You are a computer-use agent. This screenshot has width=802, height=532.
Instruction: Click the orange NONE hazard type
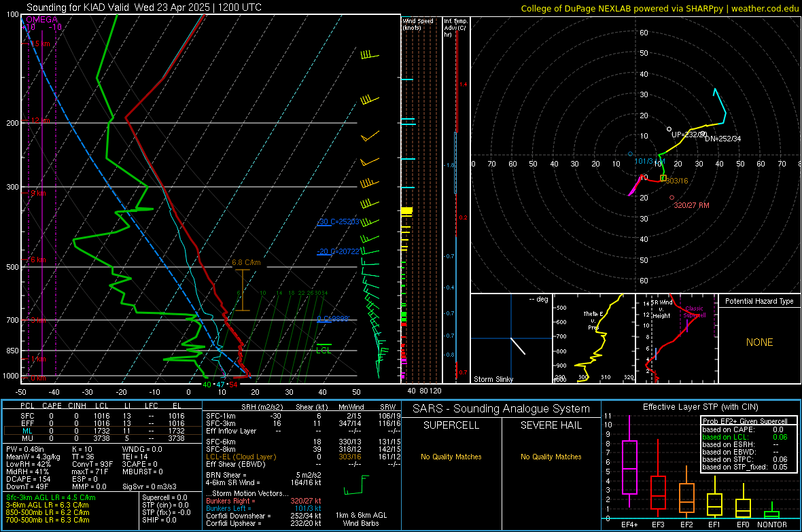point(760,342)
